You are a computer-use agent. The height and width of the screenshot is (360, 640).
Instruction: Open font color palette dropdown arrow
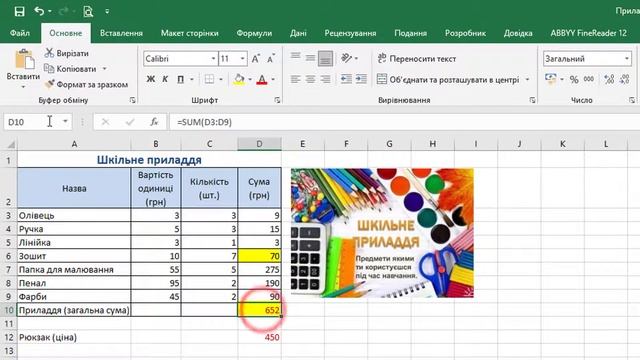(273, 79)
